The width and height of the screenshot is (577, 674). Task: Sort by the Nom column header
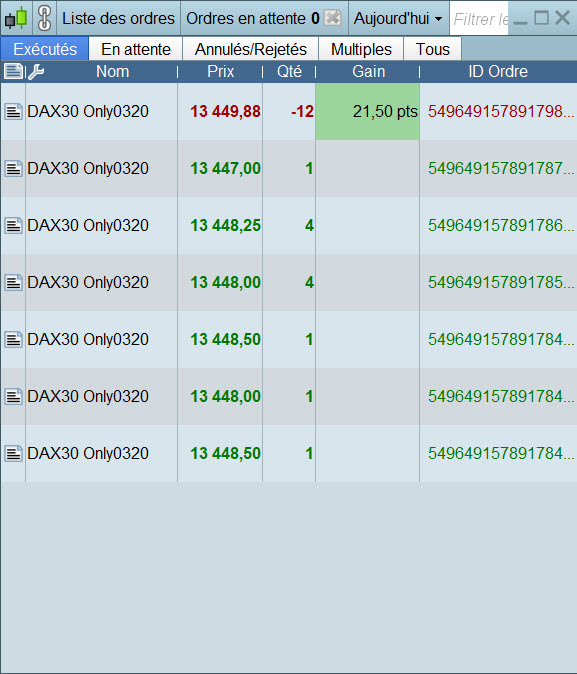[112, 71]
